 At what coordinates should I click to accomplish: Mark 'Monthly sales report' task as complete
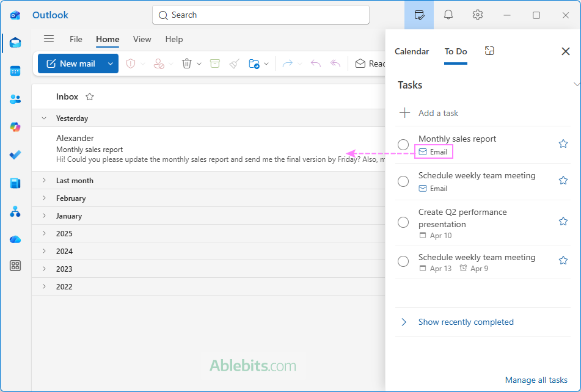(x=403, y=145)
